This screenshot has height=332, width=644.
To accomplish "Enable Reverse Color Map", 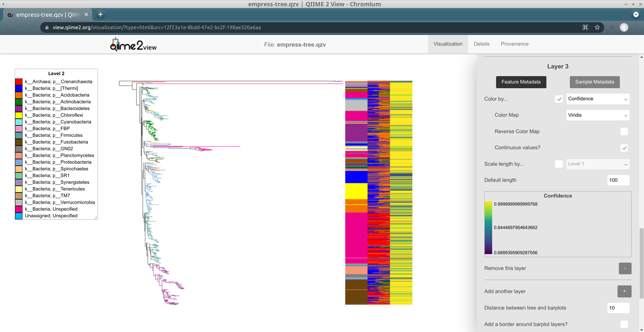I will point(624,131).
